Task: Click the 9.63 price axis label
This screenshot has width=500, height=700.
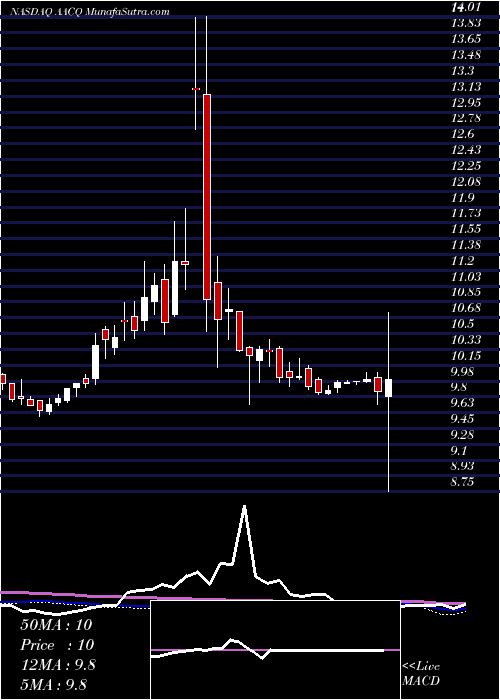Action: pos(464,404)
